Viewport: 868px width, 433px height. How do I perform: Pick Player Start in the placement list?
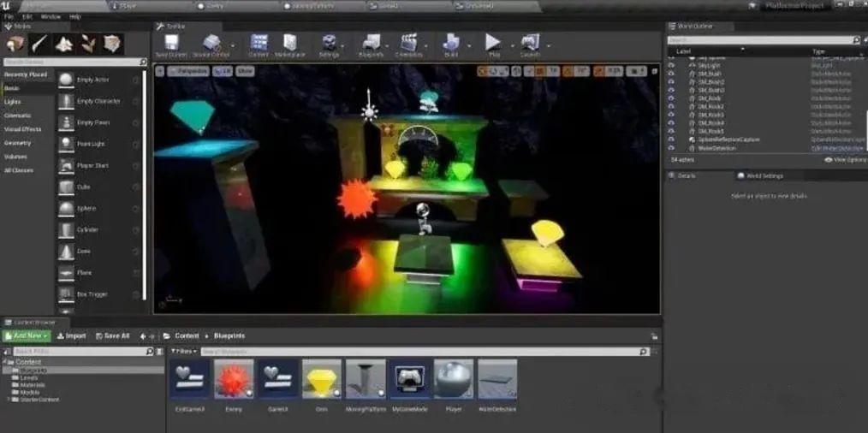tap(98, 165)
